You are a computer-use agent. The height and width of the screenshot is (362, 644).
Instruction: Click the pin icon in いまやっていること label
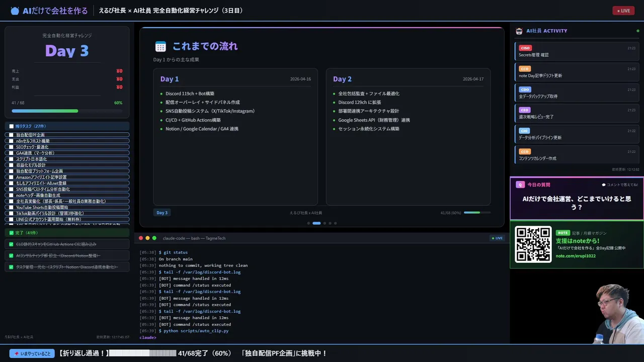coord(17,353)
